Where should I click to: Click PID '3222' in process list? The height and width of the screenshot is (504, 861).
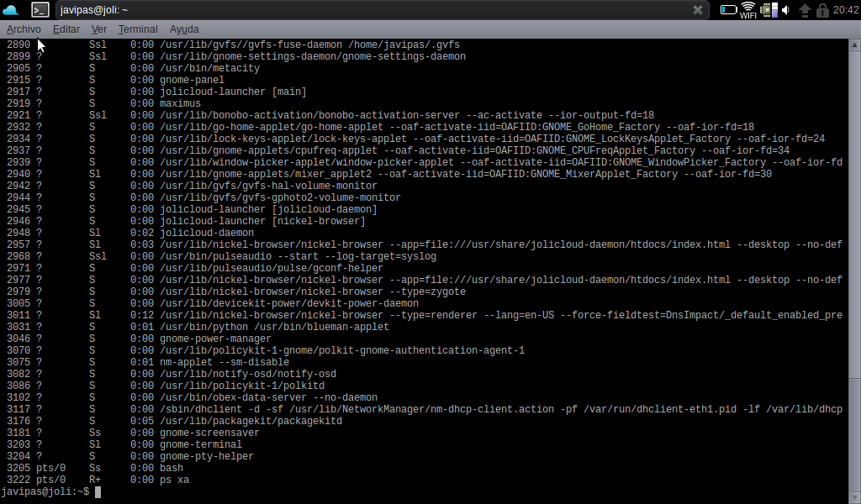(x=18, y=480)
